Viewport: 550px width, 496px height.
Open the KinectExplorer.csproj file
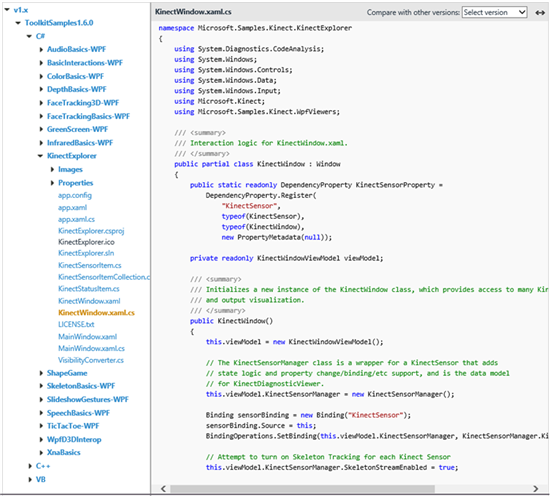(91, 231)
